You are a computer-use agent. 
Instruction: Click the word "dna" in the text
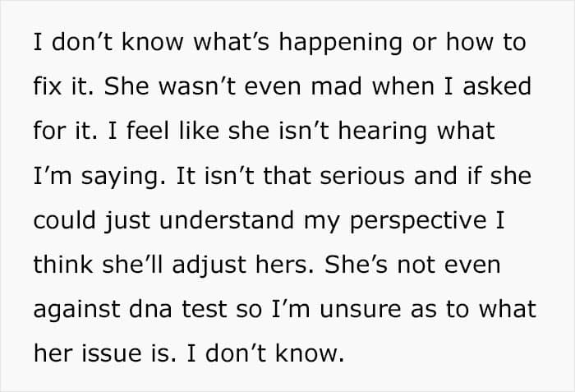pos(147,308)
